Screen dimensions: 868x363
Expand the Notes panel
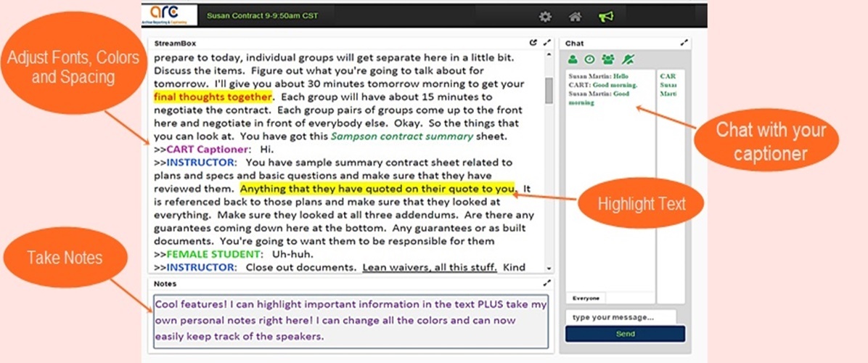(547, 283)
